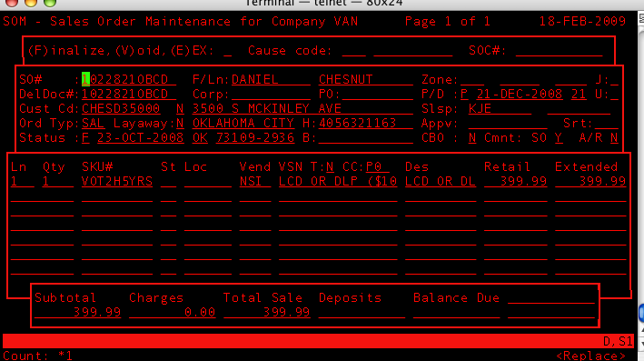Select the status date 23-OCT-2008
Screen dimensions: 644x361
[141, 137]
